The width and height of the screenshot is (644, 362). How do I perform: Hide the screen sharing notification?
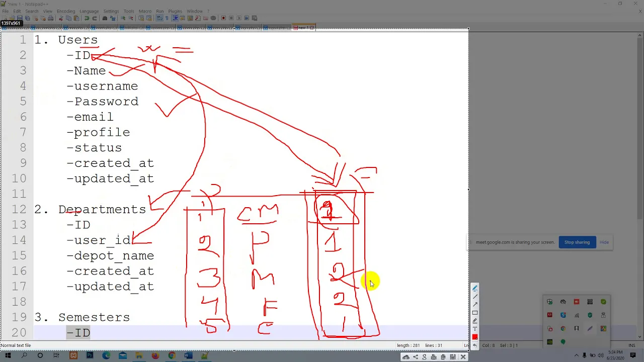click(604, 242)
